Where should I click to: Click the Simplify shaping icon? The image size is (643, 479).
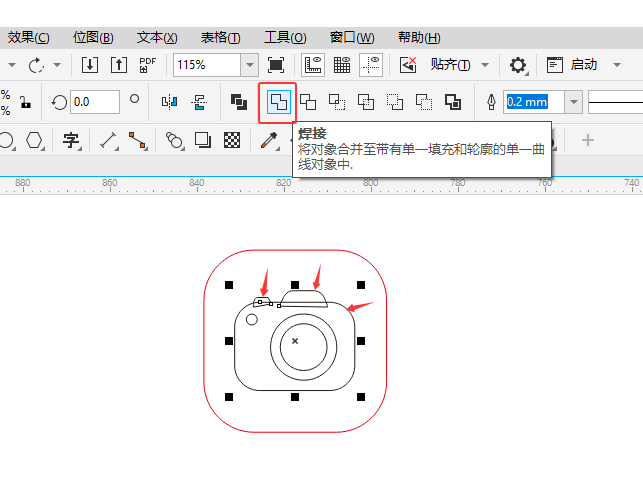pos(366,102)
